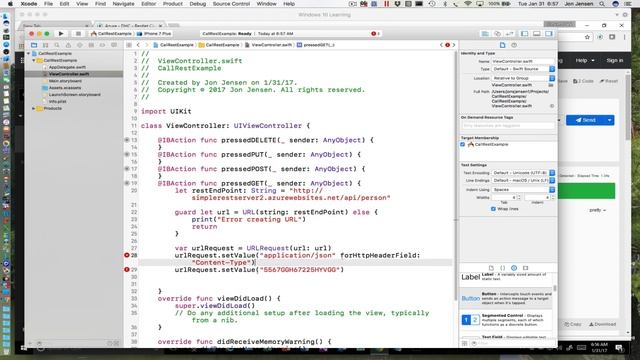Select AppDelegate.swift in navigator

click(67, 67)
